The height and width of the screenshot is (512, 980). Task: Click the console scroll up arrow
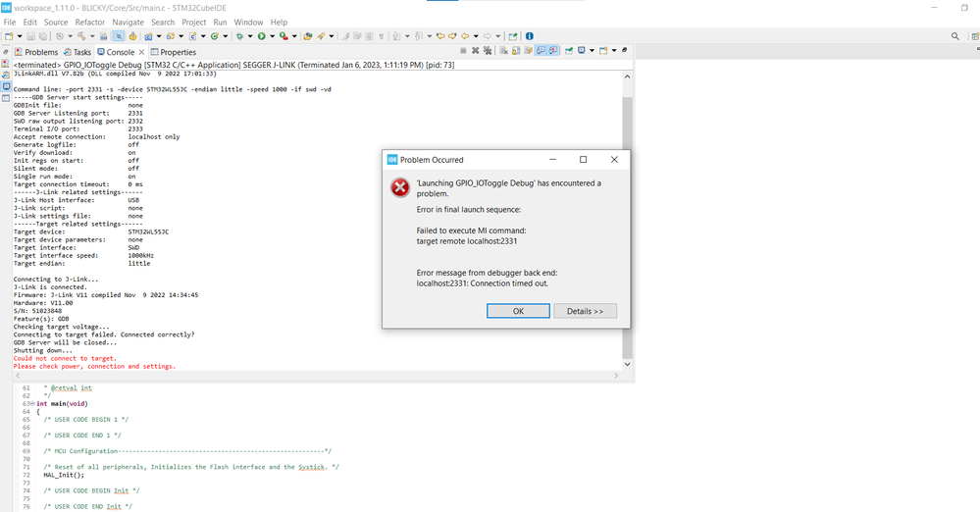(627, 77)
